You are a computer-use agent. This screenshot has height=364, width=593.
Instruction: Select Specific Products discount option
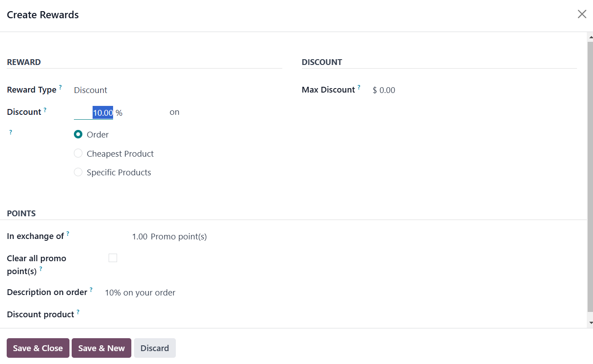pos(78,172)
